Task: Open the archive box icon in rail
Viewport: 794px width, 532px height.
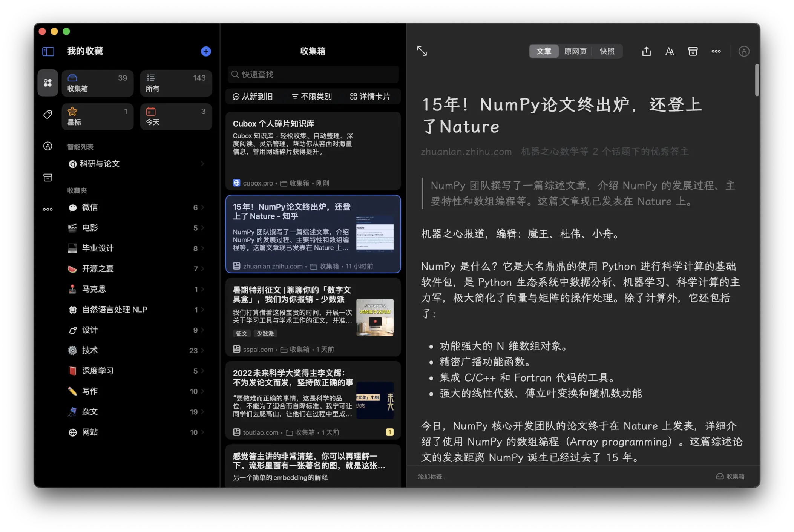Action: pyautogui.click(x=48, y=178)
